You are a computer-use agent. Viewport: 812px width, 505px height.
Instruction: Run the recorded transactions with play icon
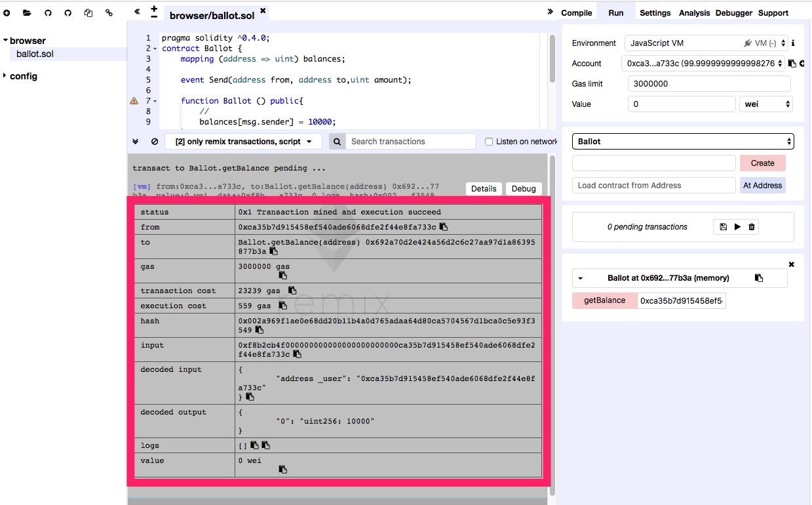[x=737, y=227]
